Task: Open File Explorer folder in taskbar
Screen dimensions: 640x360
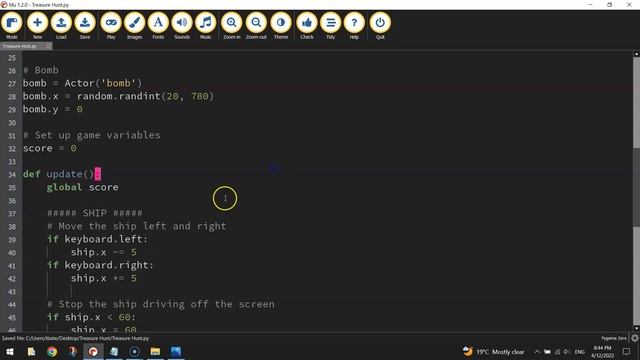Action: [155, 352]
